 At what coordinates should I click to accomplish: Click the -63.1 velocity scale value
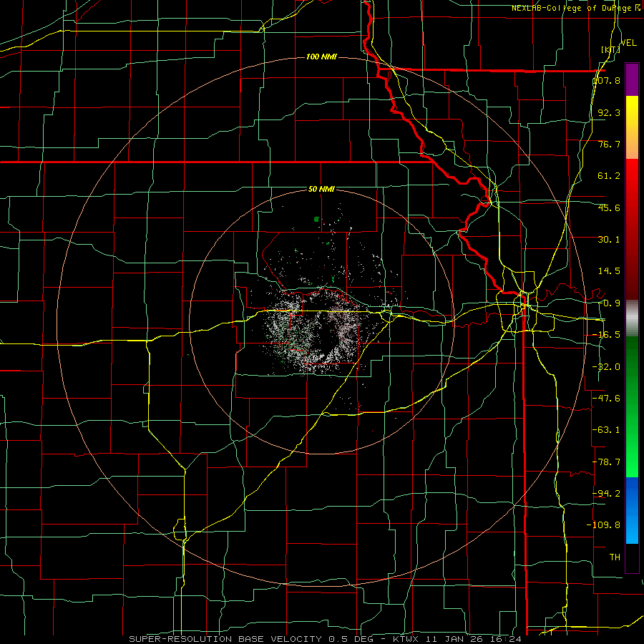coord(607,430)
